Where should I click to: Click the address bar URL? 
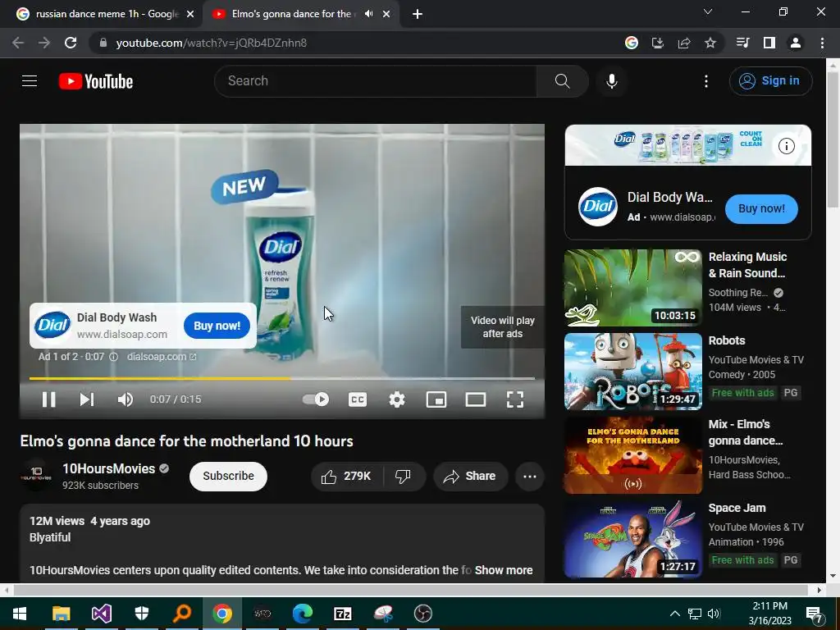tap(211, 43)
